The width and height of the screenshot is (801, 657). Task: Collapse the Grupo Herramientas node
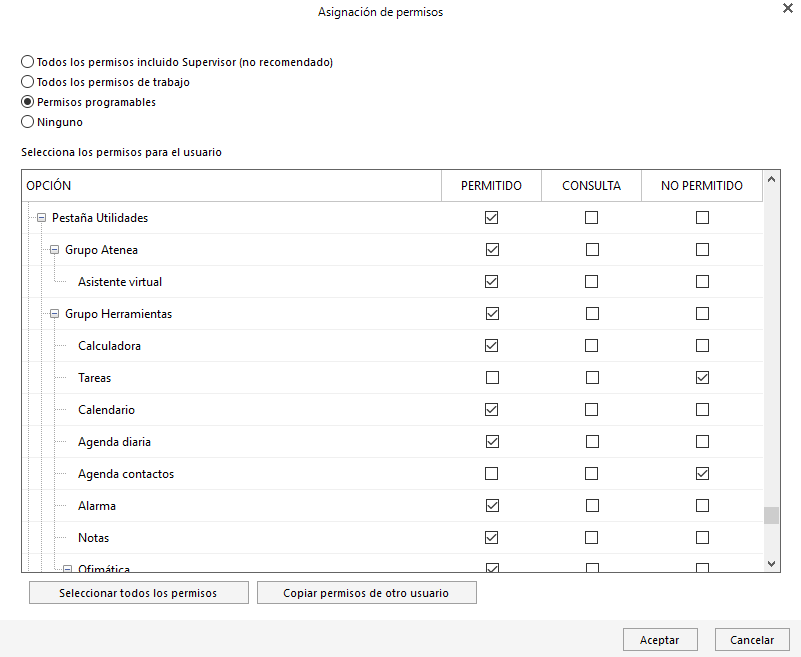click(54, 314)
